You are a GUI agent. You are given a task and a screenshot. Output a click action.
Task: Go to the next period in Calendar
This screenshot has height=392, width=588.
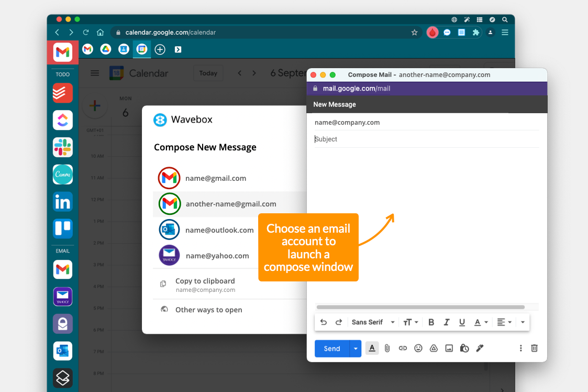(254, 73)
